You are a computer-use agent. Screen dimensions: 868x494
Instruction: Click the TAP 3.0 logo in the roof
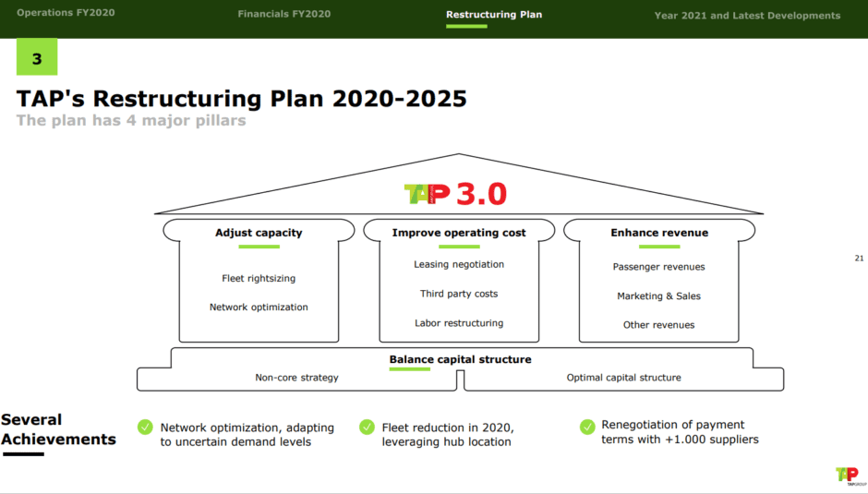pos(455,194)
